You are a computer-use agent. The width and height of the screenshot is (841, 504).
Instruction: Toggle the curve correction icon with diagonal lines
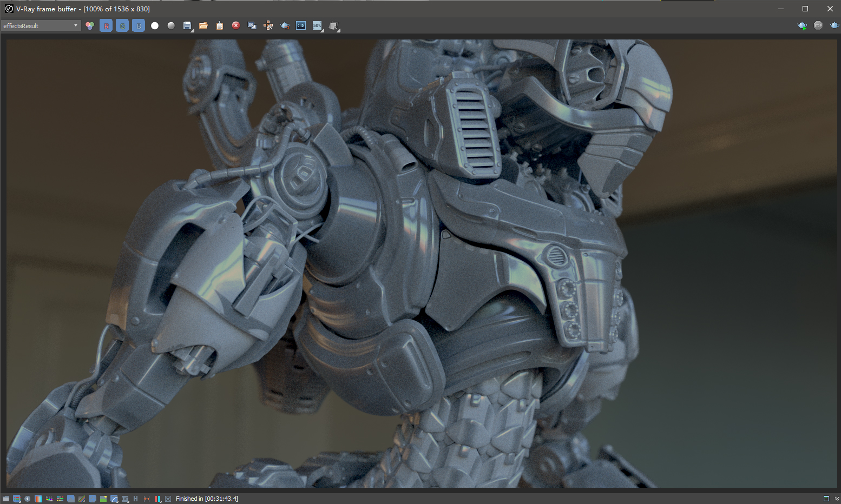point(82,499)
